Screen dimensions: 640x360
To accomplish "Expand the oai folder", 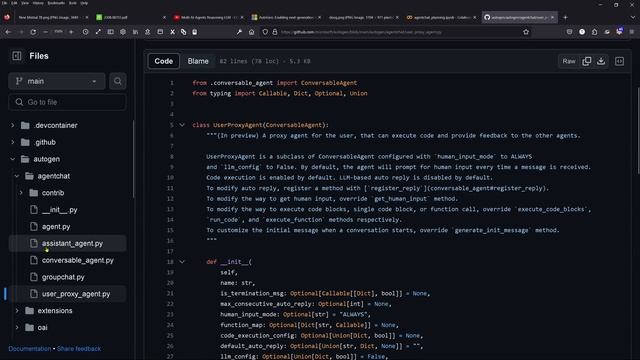I will (x=17, y=327).
